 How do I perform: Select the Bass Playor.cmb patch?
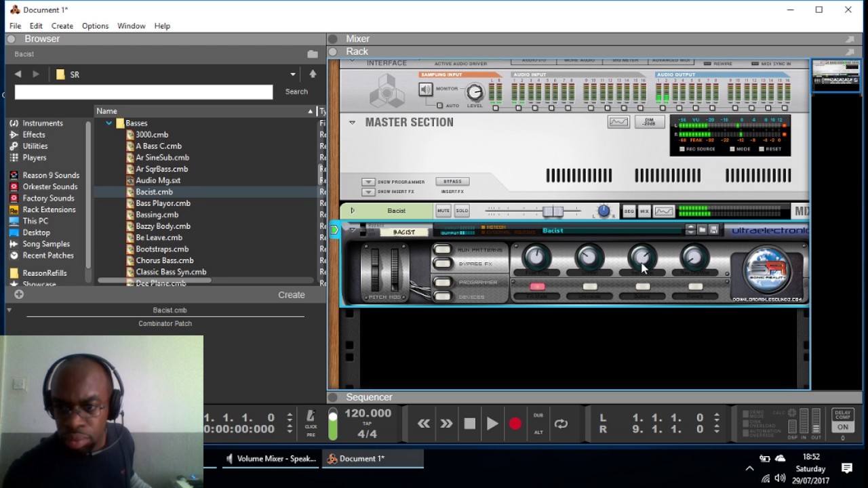tap(163, 203)
